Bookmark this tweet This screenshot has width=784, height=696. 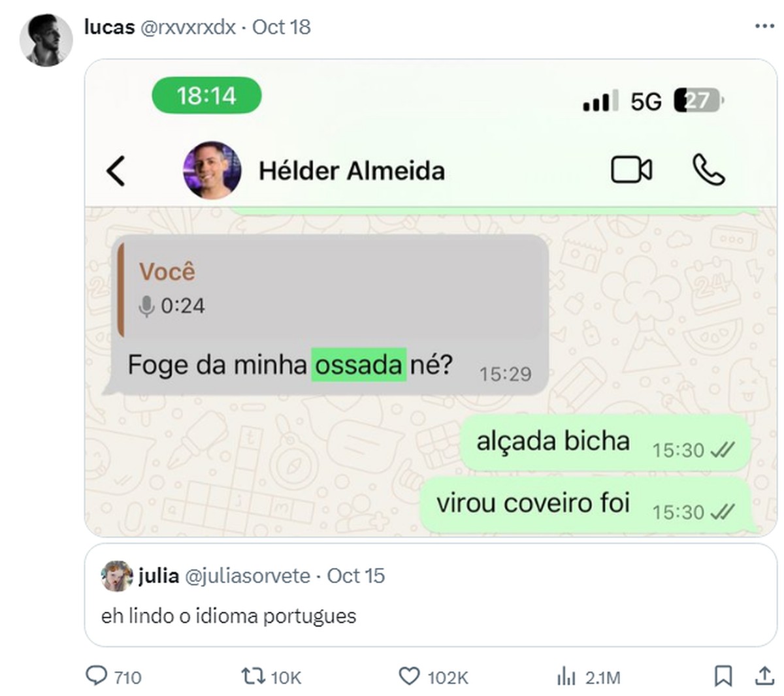pos(723,676)
